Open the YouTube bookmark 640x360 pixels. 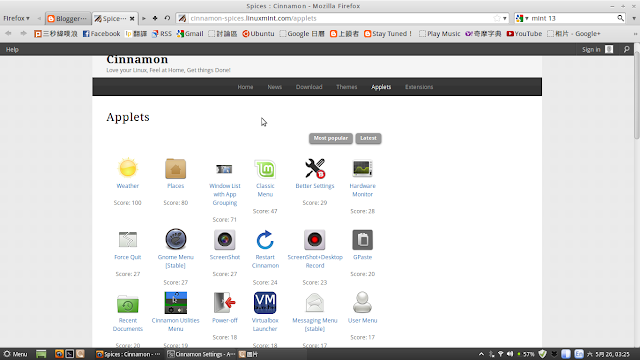point(524,33)
